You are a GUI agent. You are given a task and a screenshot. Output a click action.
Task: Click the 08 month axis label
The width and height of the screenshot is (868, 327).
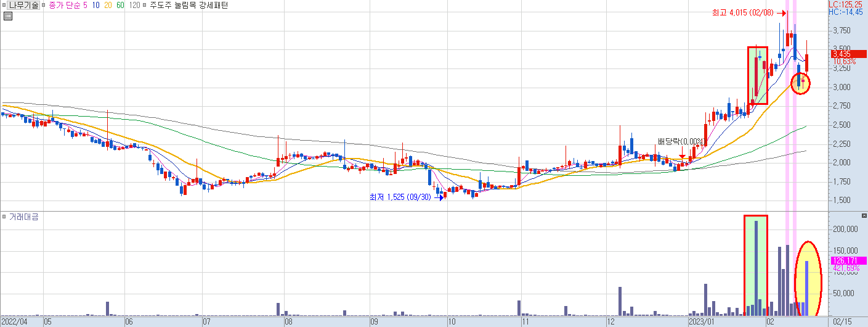[288, 322]
